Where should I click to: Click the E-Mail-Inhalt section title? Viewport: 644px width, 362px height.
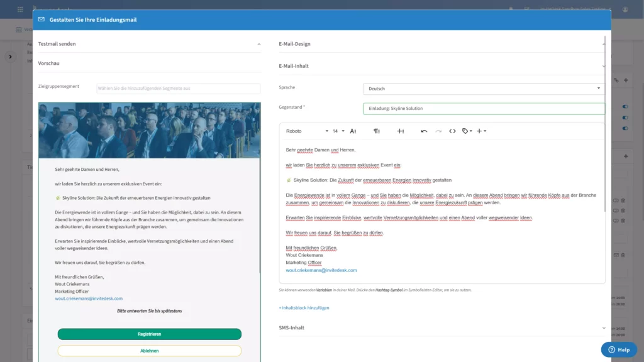[293, 65]
